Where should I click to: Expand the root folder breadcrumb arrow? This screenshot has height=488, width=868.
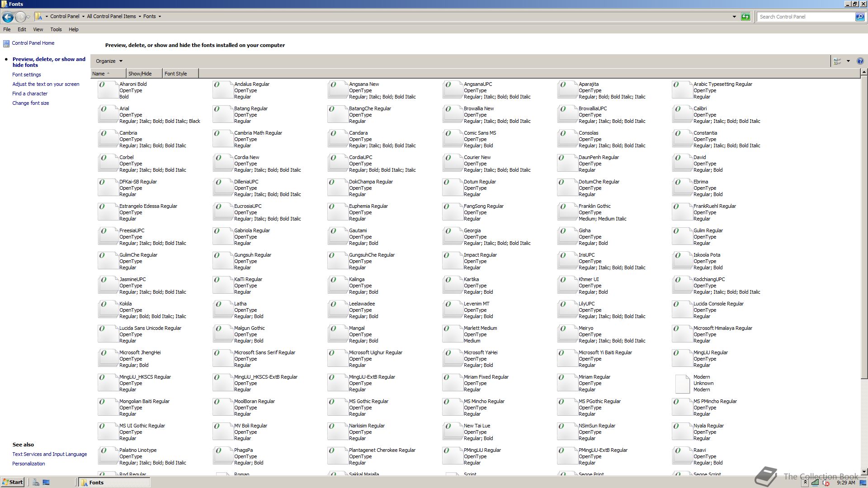(x=47, y=17)
